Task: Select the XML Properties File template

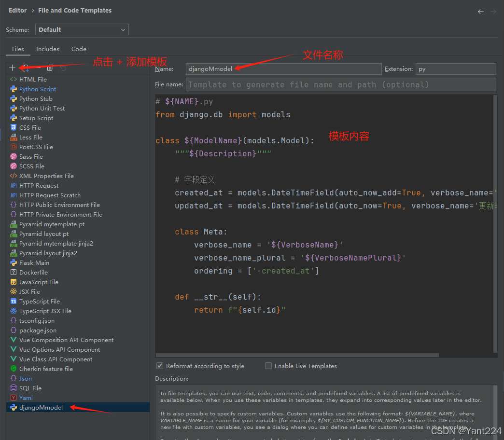Action: (78, 176)
